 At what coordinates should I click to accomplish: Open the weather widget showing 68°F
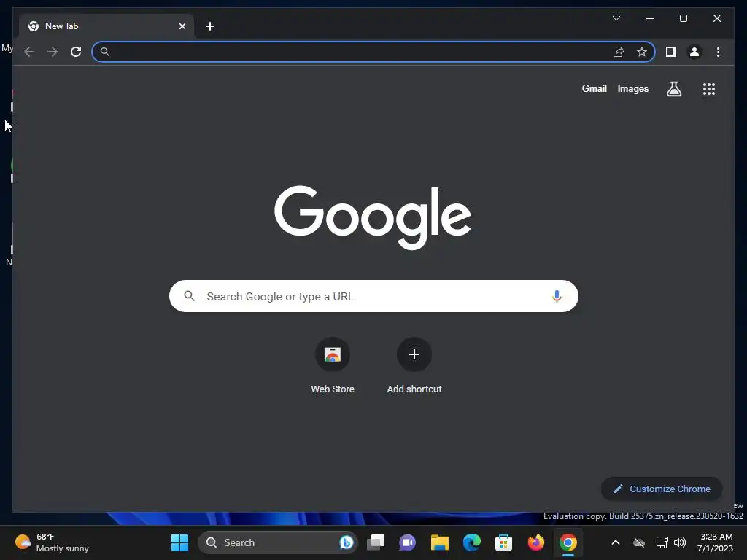coord(52,542)
